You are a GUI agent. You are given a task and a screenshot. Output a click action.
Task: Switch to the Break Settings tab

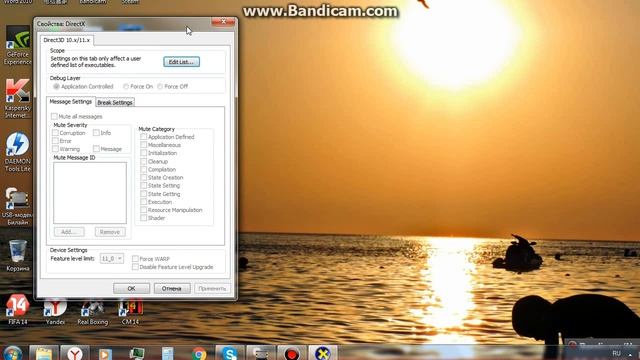tap(115, 102)
